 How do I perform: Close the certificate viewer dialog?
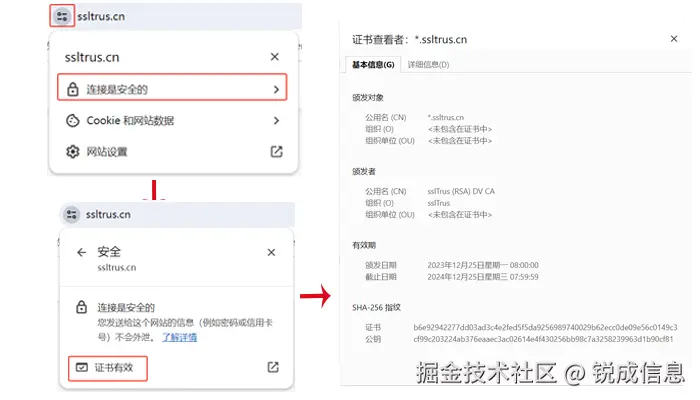[674, 39]
